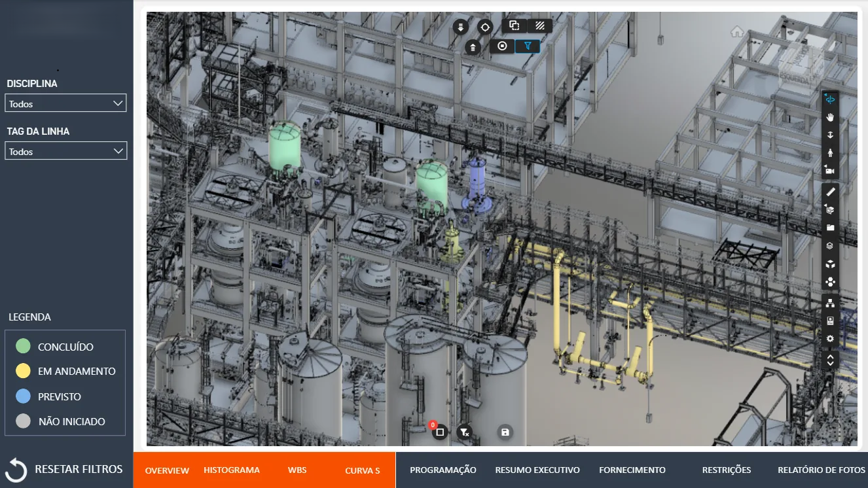Viewport: 868px width, 488px height.
Task: Activate the Explode model tool
Action: [830, 264]
